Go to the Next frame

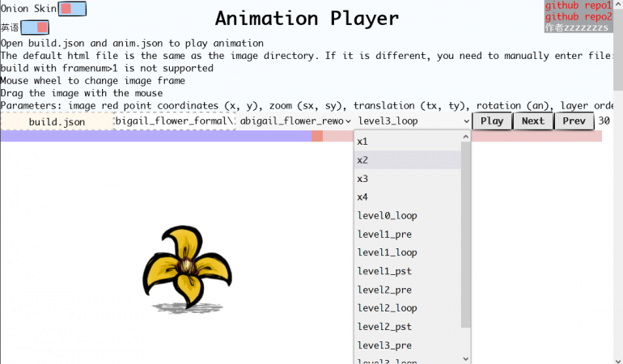tap(533, 121)
